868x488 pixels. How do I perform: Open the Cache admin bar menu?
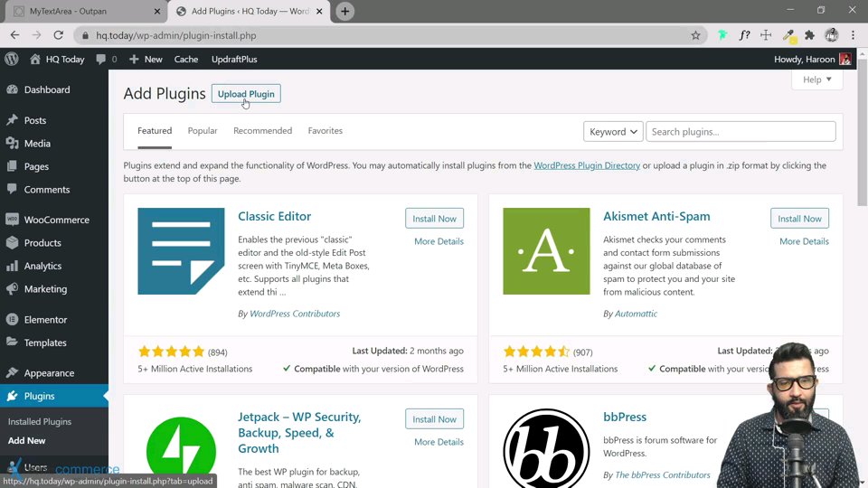pyautogui.click(x=186, y=60)
